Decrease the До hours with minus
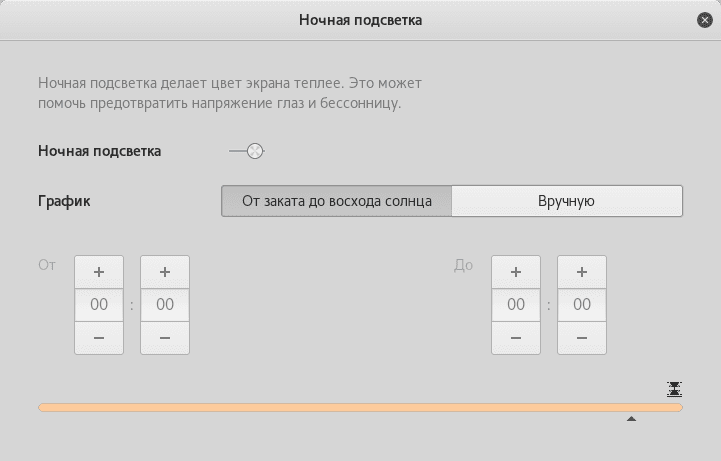Screen dimensions: 721x461 (516, 338)
